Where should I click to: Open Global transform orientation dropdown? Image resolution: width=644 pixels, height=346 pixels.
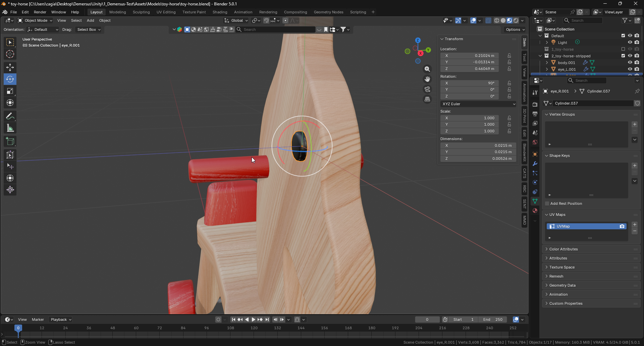pos(236,20)
